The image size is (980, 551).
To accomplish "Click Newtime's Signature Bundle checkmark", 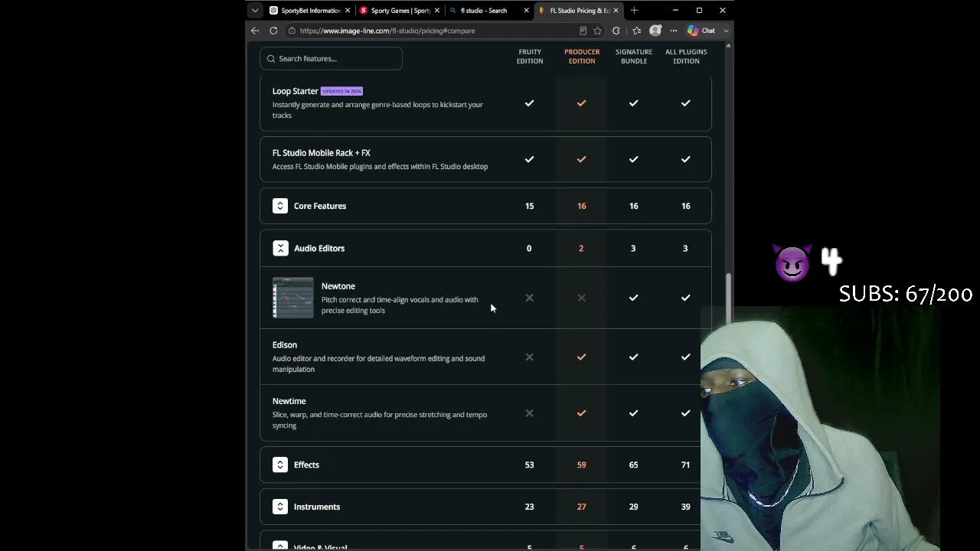I will point(633,413).
